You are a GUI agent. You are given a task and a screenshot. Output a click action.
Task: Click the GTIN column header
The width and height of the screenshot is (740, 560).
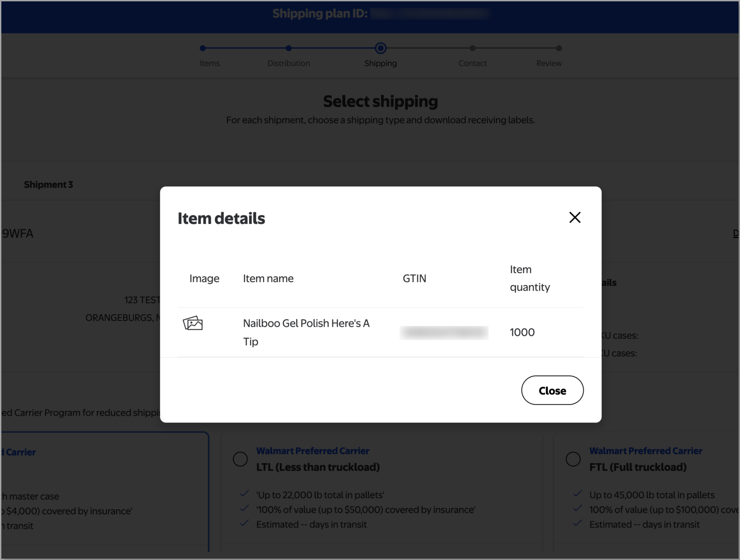pyautogui.click(x=414, y=278)
